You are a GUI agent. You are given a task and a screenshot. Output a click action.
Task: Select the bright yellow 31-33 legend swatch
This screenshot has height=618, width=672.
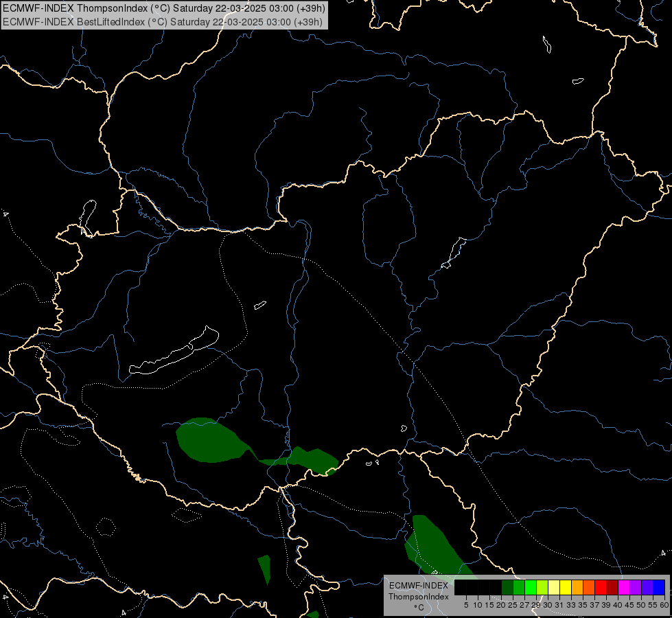tap(566, 588)
